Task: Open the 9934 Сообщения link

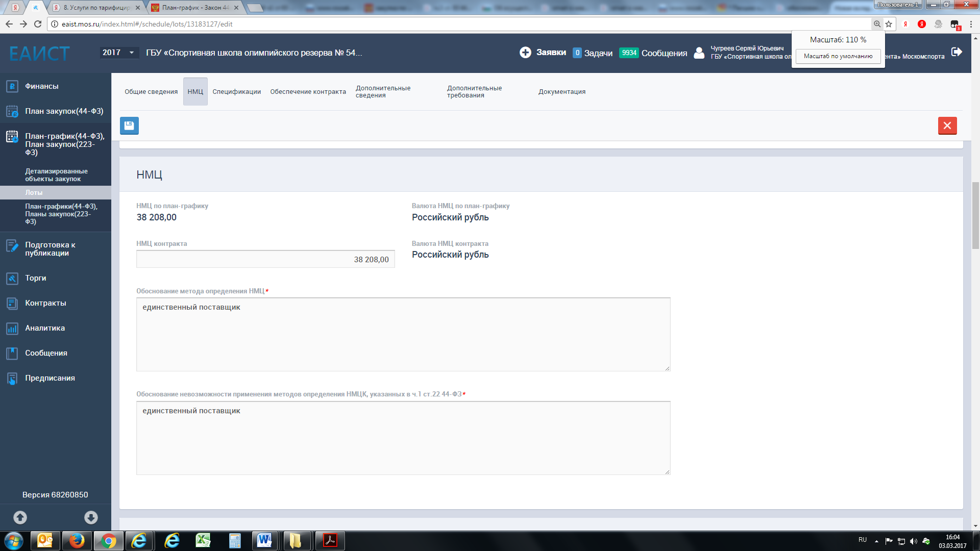Action: tap(653, 53)
